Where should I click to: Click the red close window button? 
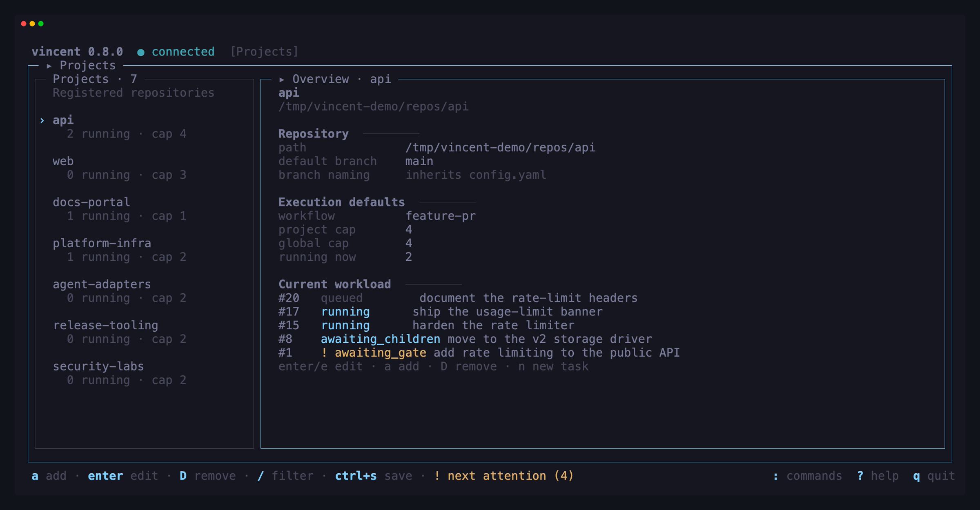pyautogui.click(x=24, y=24)
